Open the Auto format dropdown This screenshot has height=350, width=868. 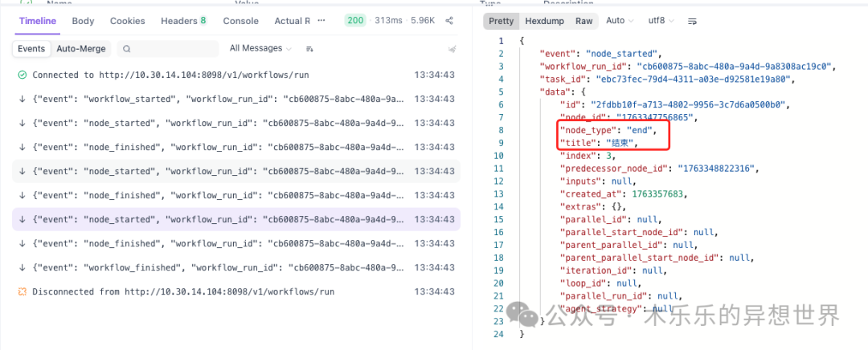point(620,21)
